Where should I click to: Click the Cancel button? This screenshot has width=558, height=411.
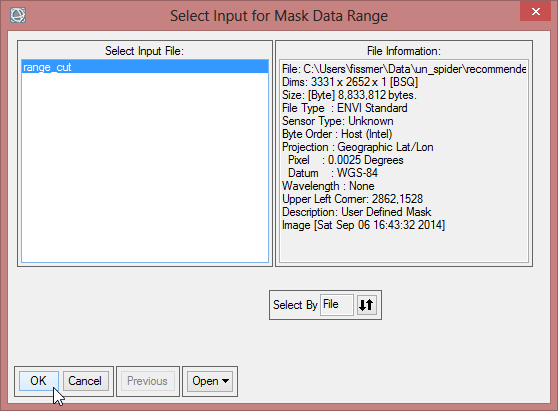(x=85, y=381)
